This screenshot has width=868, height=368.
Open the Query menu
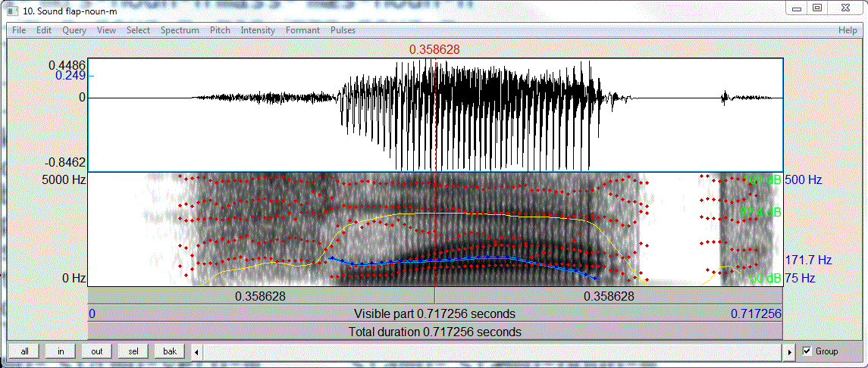[x=74, y=30]
